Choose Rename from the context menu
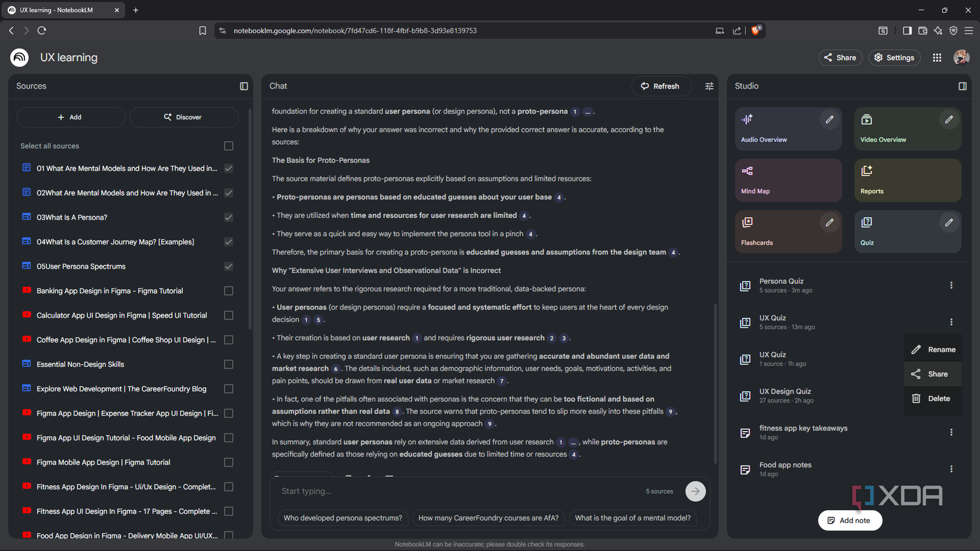 coord(933,350)
